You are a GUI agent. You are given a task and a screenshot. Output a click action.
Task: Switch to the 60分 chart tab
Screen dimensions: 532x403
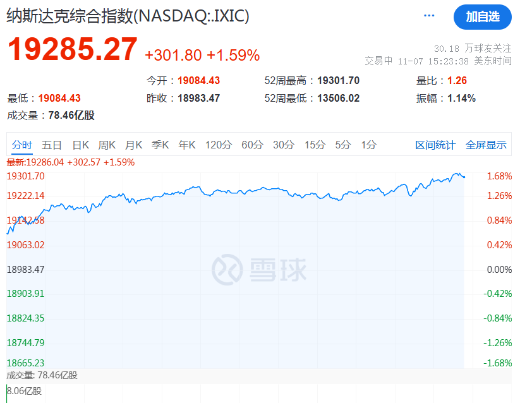pyautogui.click(x=253, y=145)
